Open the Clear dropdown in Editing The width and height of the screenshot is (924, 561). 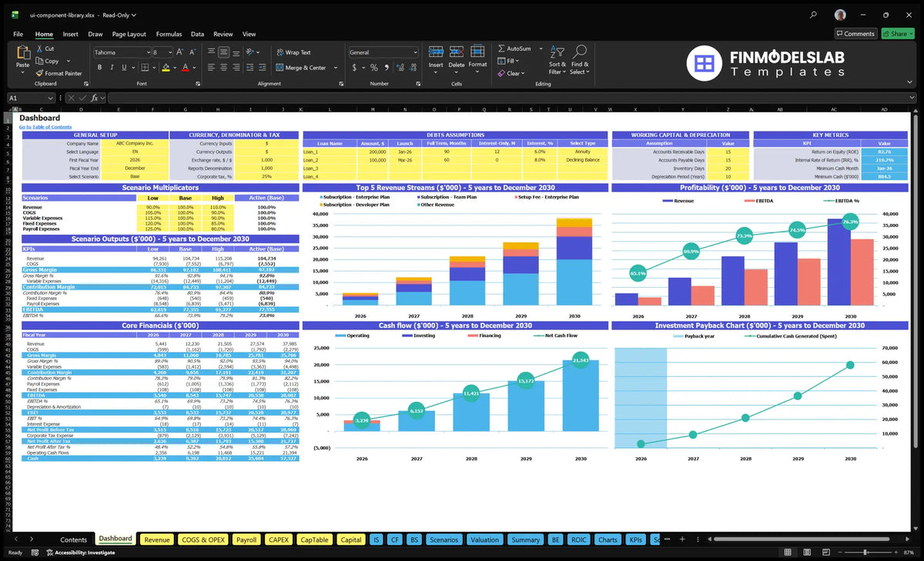coord(523,73)
